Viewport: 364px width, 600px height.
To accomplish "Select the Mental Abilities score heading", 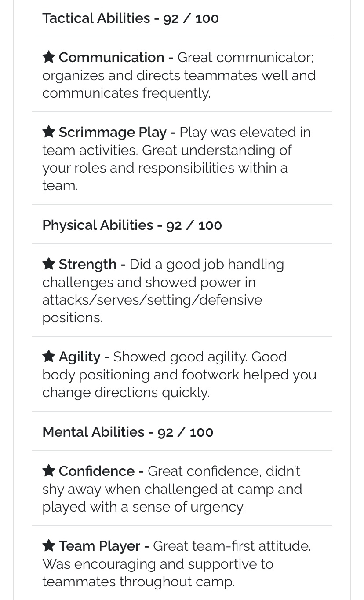I will point(128,432).
